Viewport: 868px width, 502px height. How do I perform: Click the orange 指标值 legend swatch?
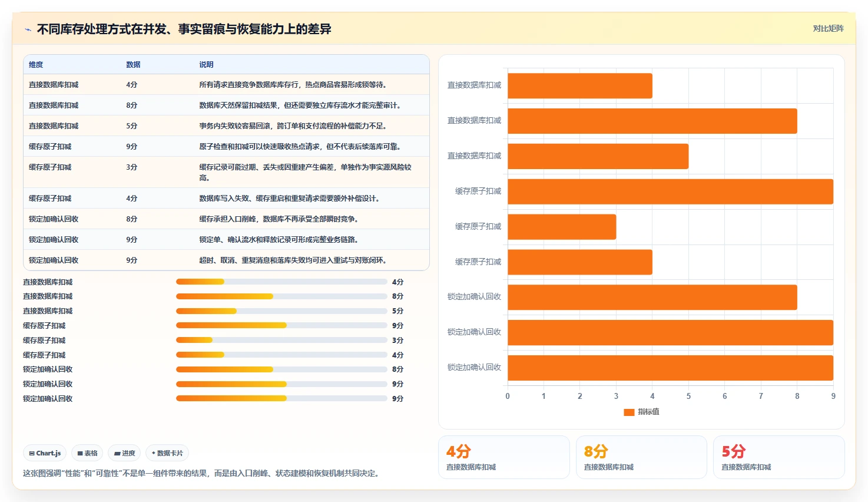click(629, 412)
